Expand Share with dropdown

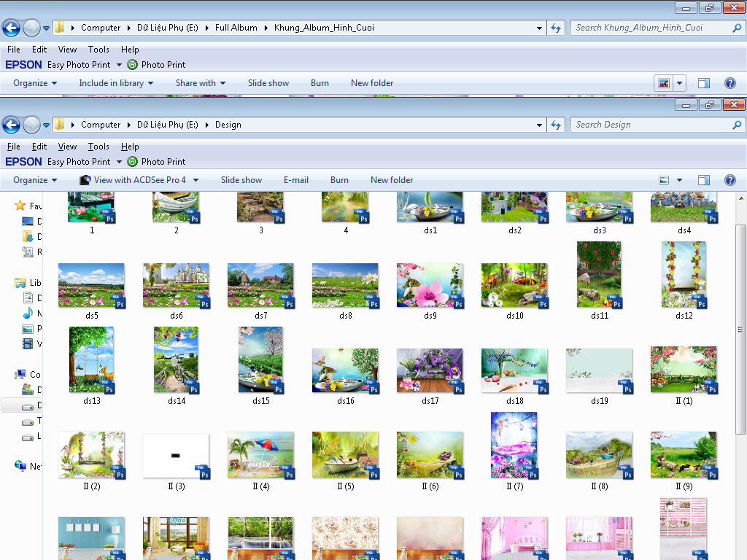(200, 83)
